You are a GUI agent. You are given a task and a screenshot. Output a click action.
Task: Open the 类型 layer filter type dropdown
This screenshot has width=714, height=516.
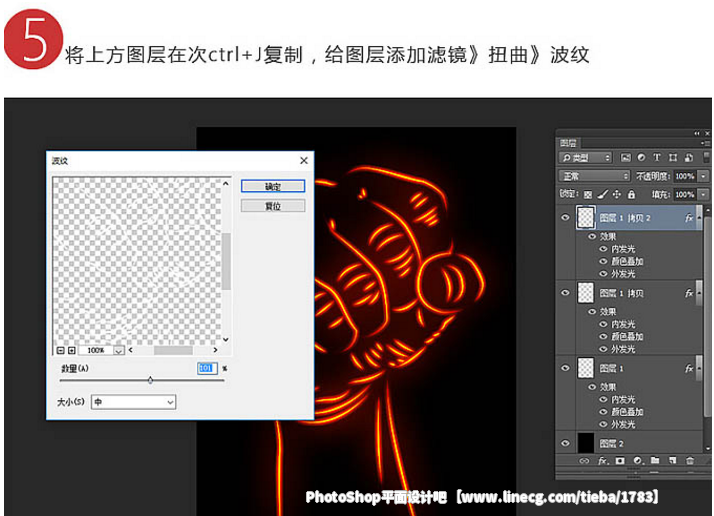tap(585, 158)
